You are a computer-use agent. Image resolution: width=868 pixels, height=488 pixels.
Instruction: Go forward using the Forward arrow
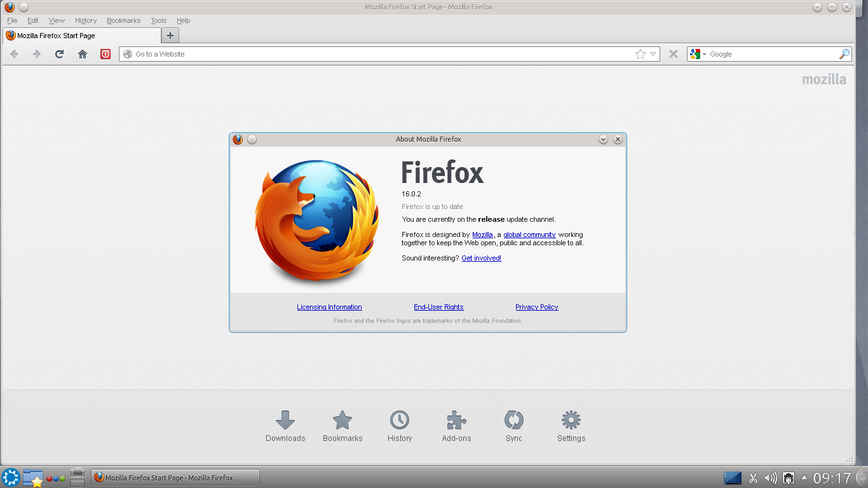37,54
